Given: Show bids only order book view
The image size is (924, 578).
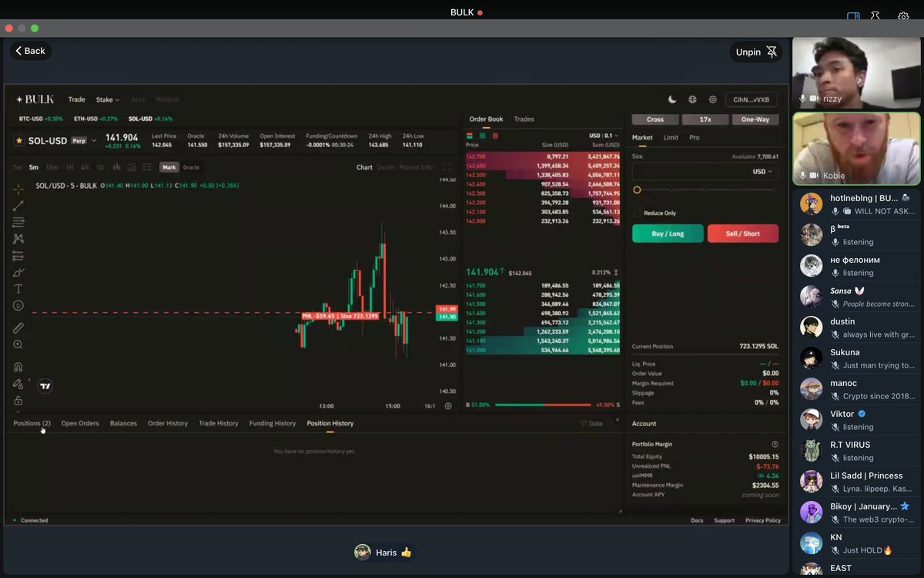Looking at the screenshot, I should pos(482,136).
